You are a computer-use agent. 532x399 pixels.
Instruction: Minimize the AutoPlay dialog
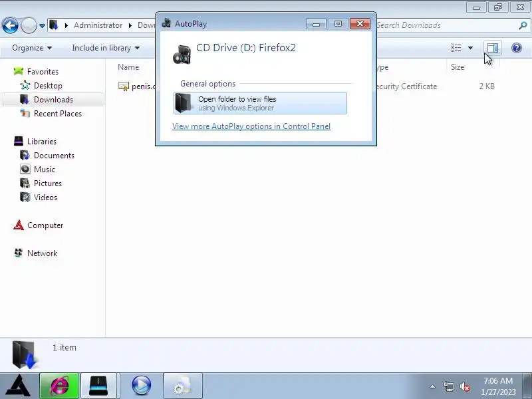pos(316,24)
